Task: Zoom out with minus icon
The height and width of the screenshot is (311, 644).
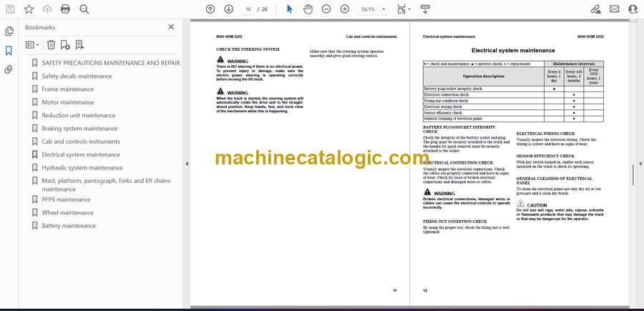Action: click(326, 9)
